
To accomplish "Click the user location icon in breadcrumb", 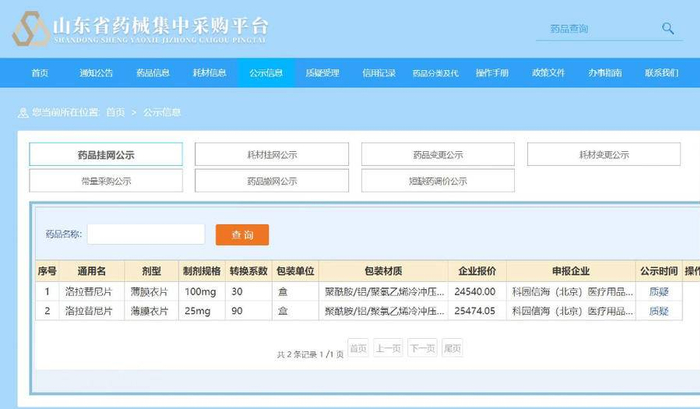I will [x=23, y=113].
